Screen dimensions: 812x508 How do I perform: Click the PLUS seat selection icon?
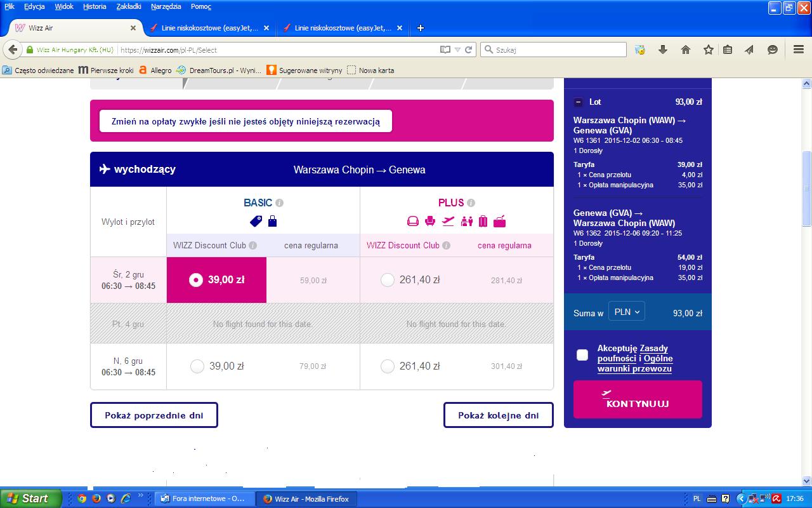coord(430,221)
